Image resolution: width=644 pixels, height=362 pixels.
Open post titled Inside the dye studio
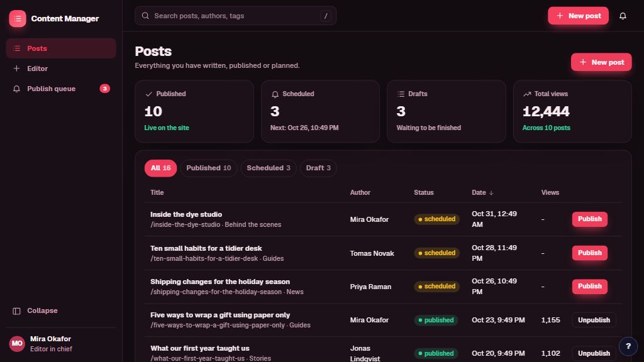click(x=186, y=214)
